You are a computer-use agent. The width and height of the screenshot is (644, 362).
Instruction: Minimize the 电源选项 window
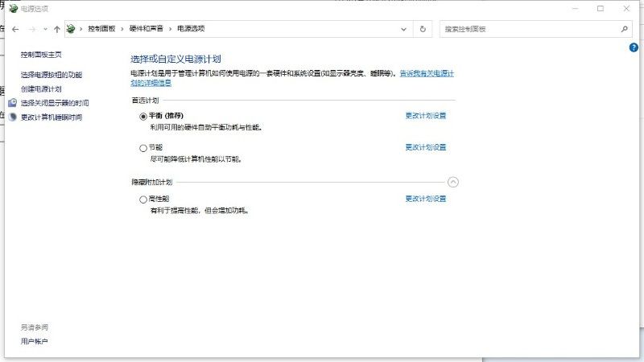575,8
